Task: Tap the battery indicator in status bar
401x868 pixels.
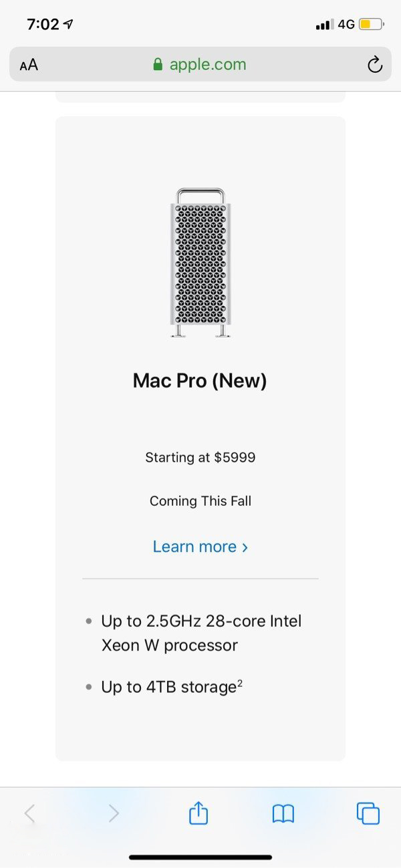Action: [x=371, y=25]
